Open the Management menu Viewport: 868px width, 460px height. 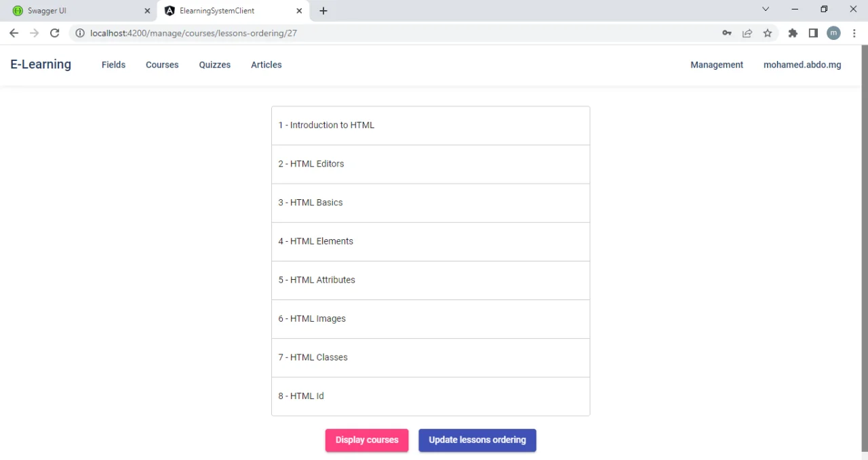(717, 65)
